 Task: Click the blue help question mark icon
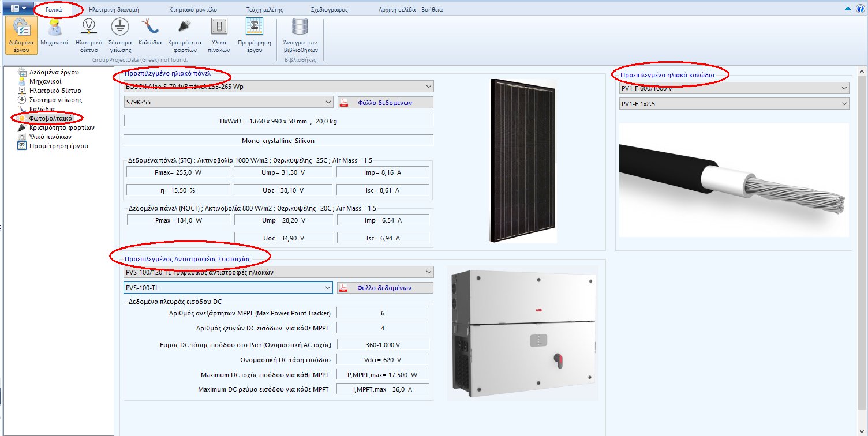(x=860, y=9)
